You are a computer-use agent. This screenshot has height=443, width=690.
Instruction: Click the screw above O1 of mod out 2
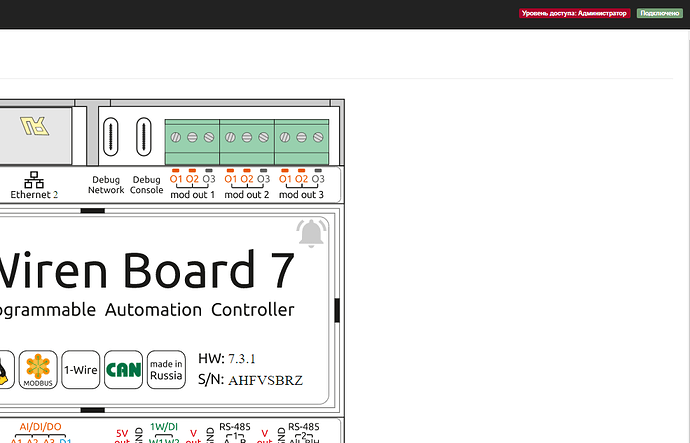click(x=230, y=137)
